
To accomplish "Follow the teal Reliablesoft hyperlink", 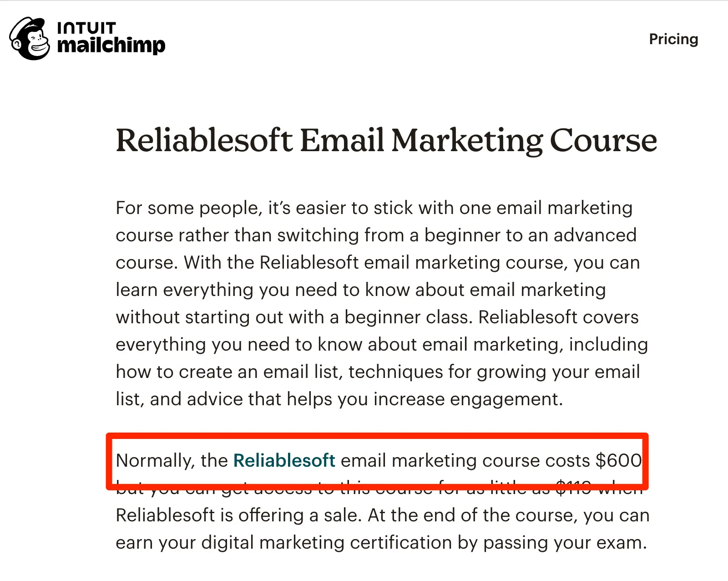I will coord(284,460).
